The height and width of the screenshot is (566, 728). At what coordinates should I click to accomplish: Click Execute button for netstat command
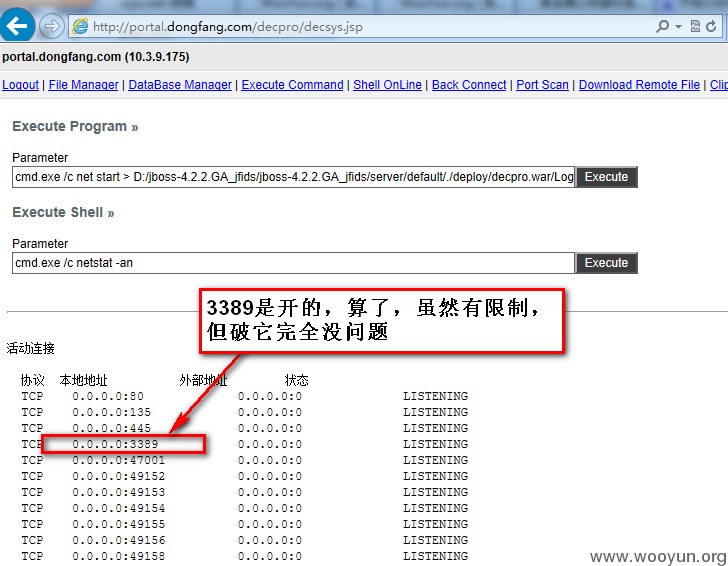point(606,263)
